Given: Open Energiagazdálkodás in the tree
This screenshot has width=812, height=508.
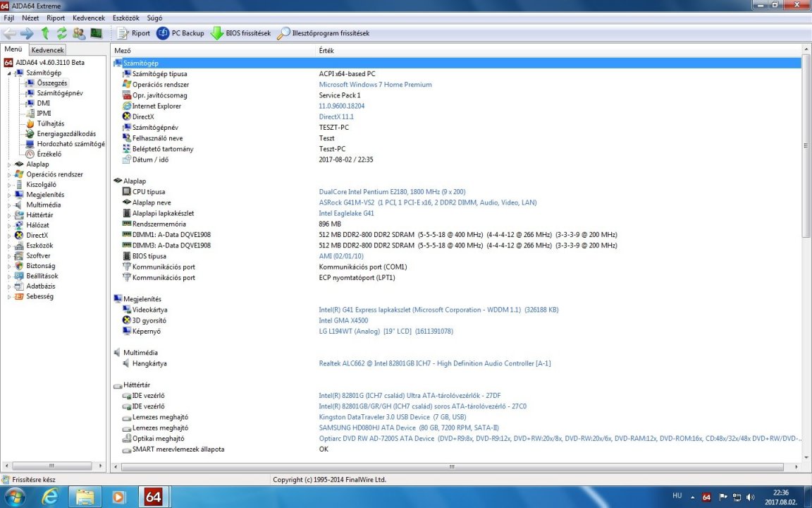Looking at the screenshot, I should coord(66,134).
